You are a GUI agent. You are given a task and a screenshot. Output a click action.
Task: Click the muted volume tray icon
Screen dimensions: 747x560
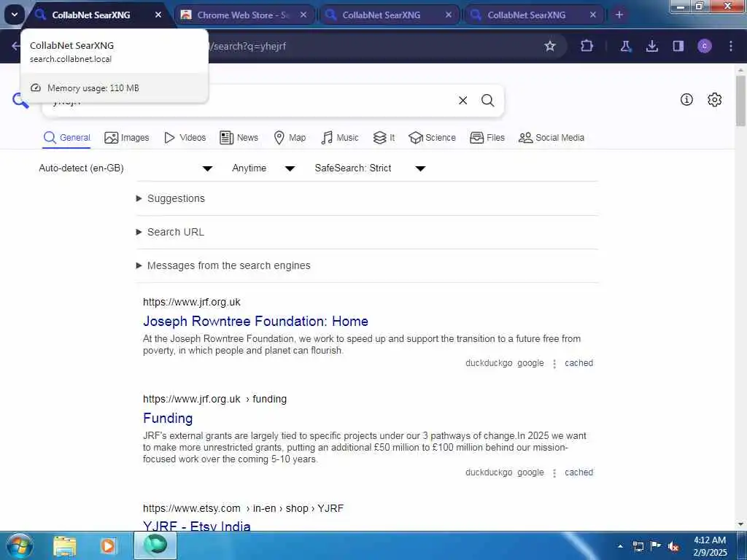[x=673, y=547]
